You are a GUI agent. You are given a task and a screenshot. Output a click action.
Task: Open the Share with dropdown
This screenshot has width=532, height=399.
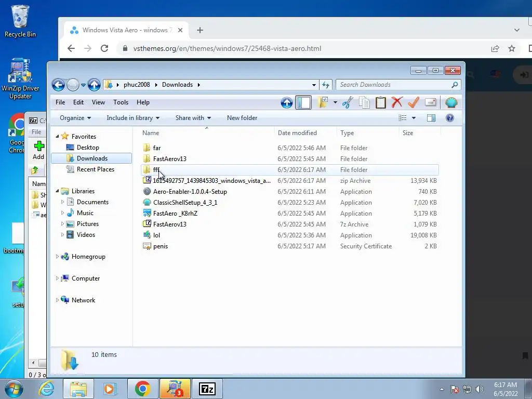click(193, 118)
